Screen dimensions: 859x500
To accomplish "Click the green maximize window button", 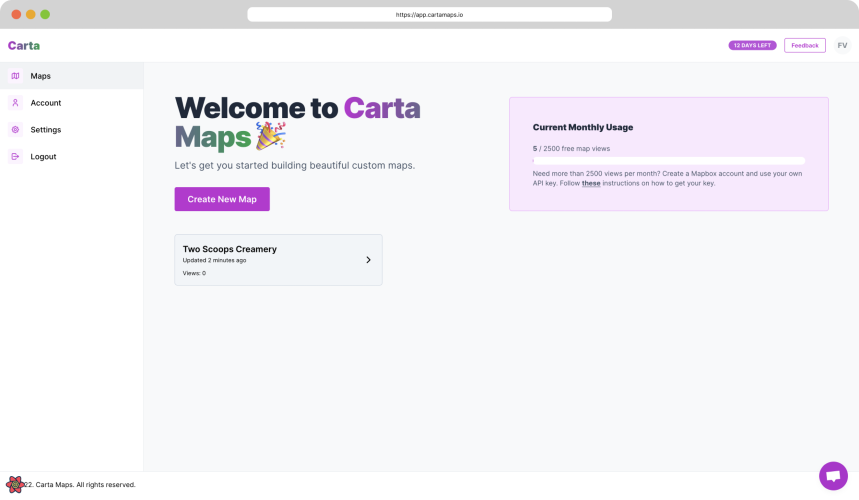I will [x=45, y=14].
